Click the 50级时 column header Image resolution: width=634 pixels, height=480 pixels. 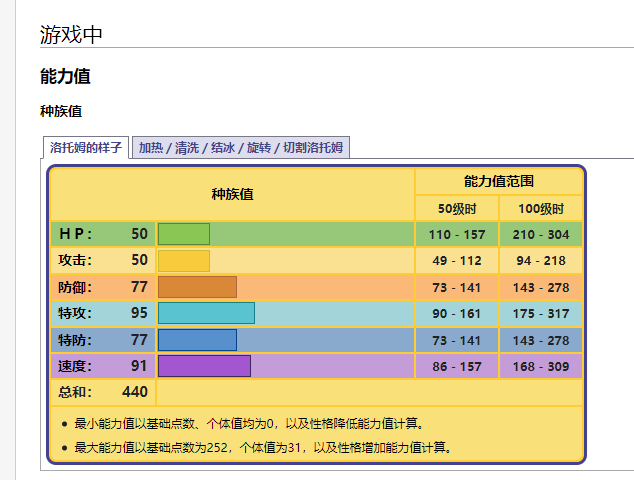pos(457,209)
